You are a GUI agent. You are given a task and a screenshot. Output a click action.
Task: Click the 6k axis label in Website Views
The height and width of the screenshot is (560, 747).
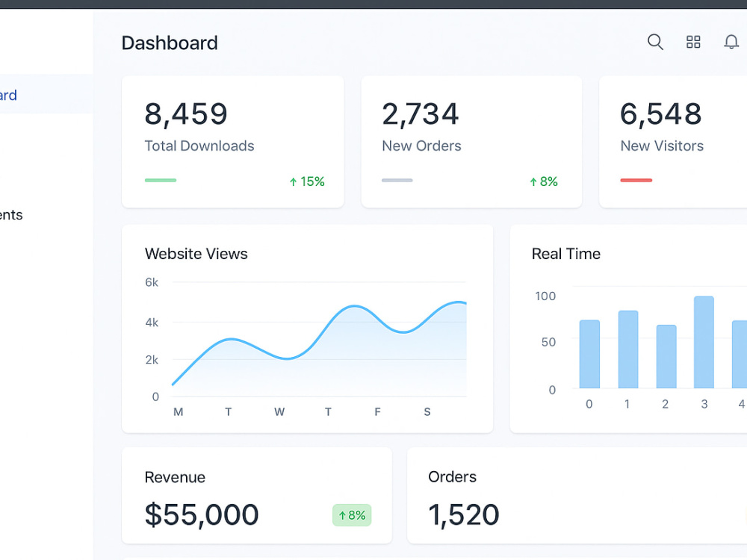(152, 282)
